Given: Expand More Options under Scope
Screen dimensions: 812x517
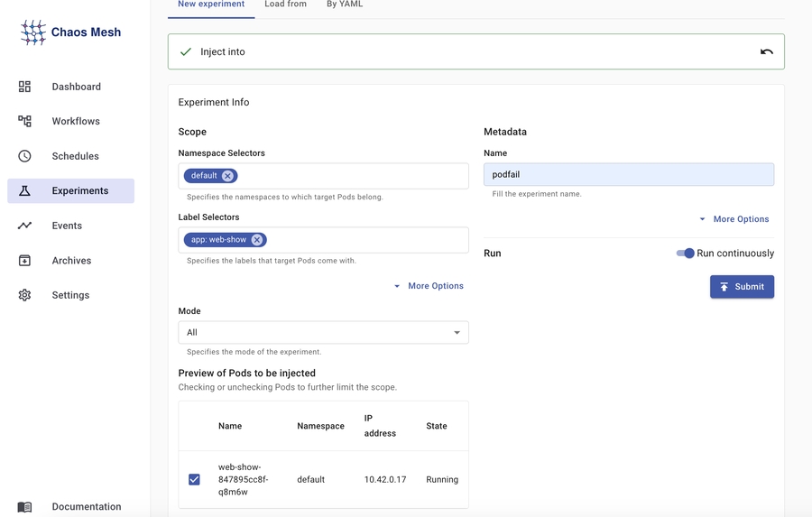Looking at the screenshot, I should [429, 286].
